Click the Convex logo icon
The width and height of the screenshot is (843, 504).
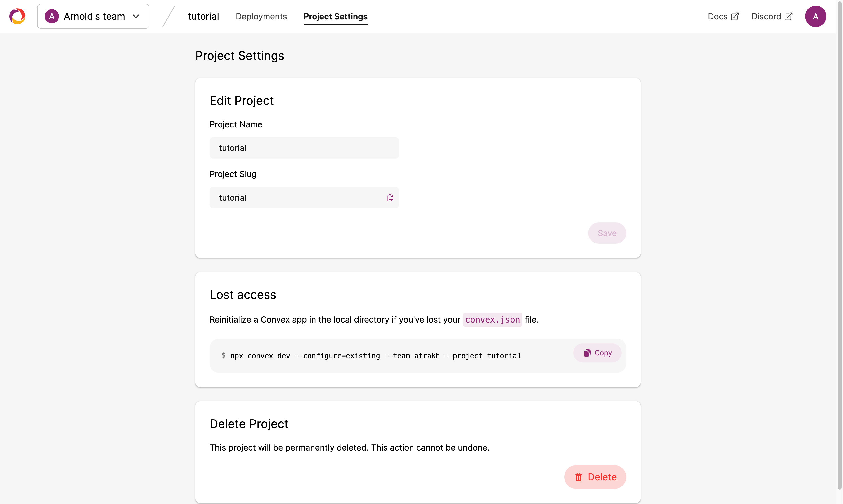(18, 16)
